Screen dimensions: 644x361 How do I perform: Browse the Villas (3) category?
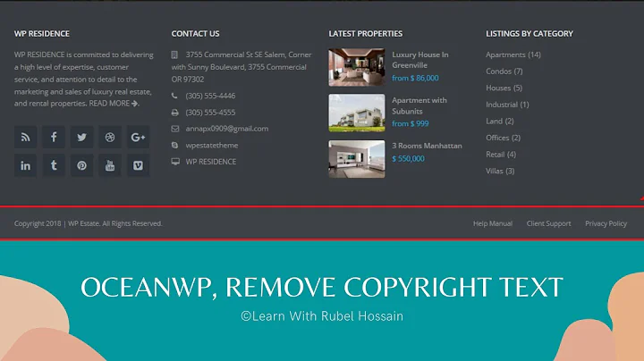pyautogui.click(x=500, y=171)
